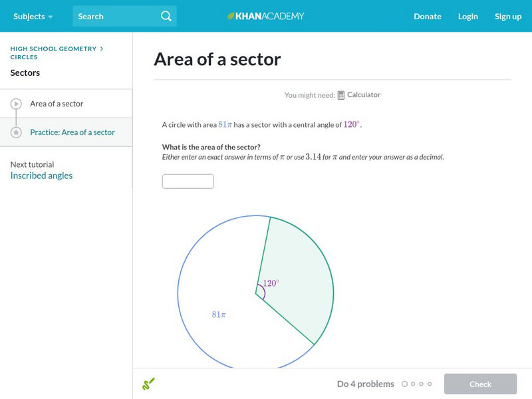Screen dimensions: 532x399
Task: Open the Area of a sector lesson
Action: [57, 104]
